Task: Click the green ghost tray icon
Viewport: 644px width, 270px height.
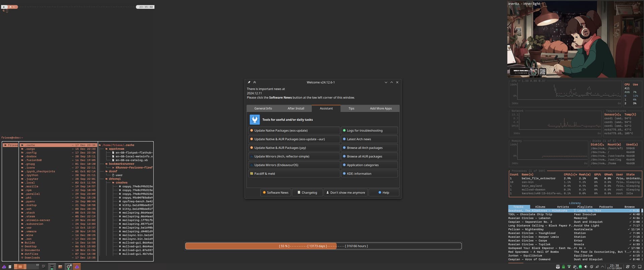Action: [580, 267]
